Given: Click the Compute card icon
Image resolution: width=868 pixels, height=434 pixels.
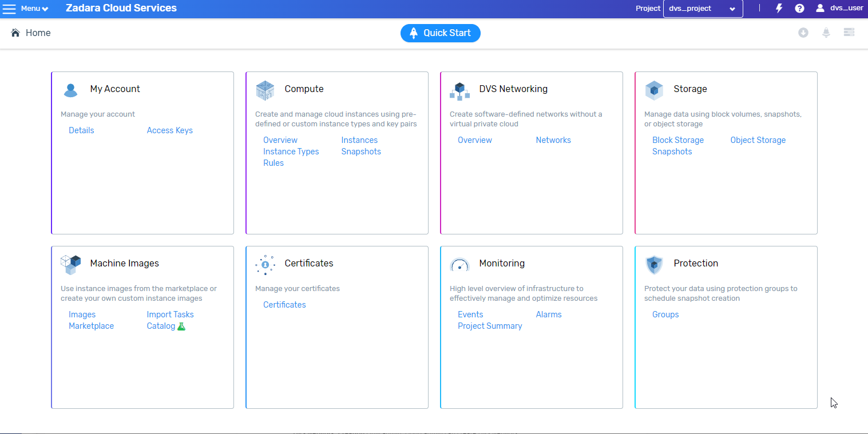Looking at the screenshot, I should click(x=265, y=89).
